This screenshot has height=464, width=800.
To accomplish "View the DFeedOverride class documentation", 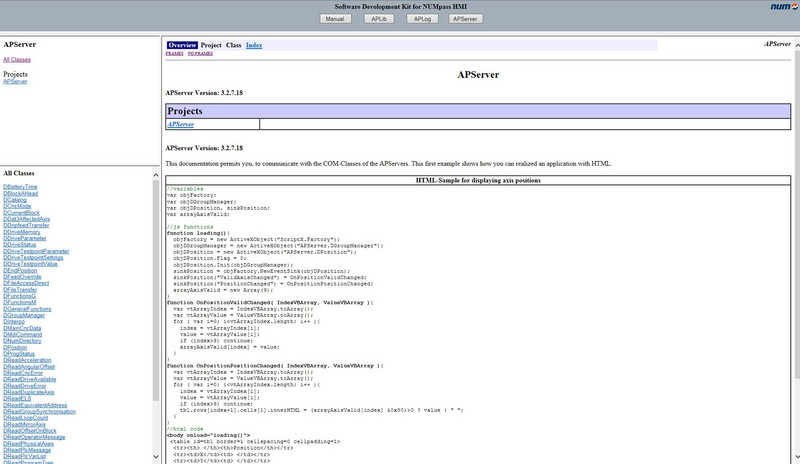I will [24, 276].
